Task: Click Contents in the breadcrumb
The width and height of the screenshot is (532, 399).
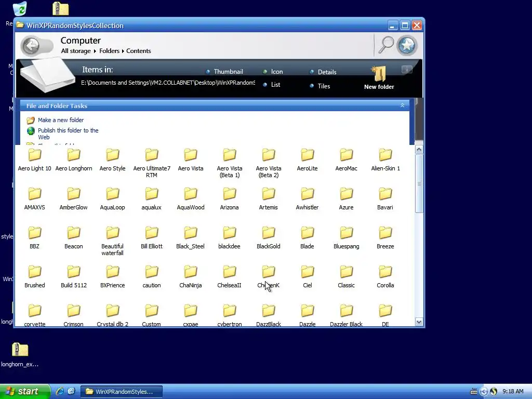Action: pos(138,51)
